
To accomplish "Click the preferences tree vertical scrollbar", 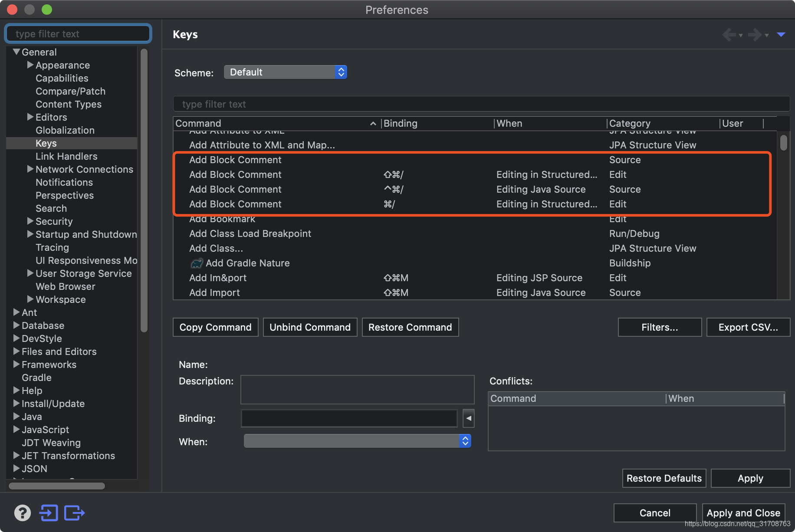I will point(144,190).
